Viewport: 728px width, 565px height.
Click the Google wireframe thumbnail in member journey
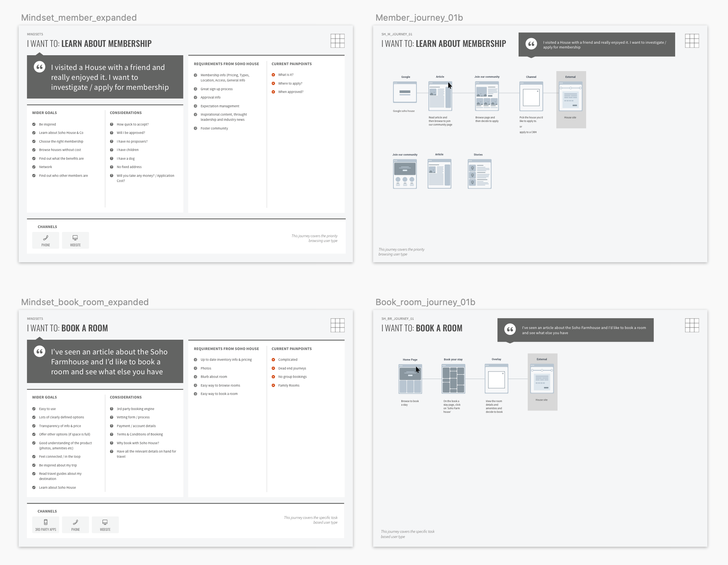[x=405, y=93]
